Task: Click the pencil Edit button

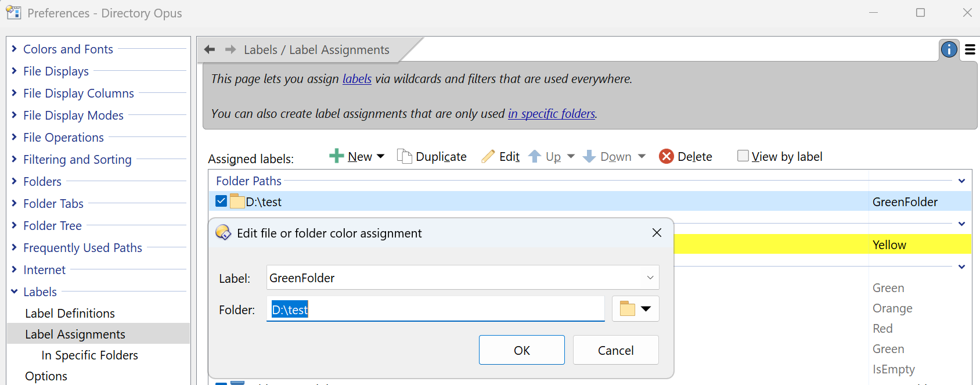Action: [500, 157]
